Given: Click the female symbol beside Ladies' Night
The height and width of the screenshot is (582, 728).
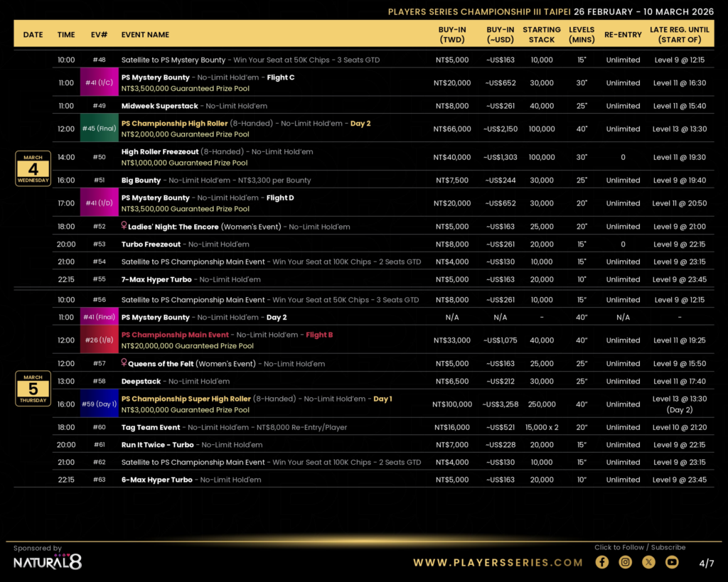Looking at the screenshot, I should coord(124,227).
